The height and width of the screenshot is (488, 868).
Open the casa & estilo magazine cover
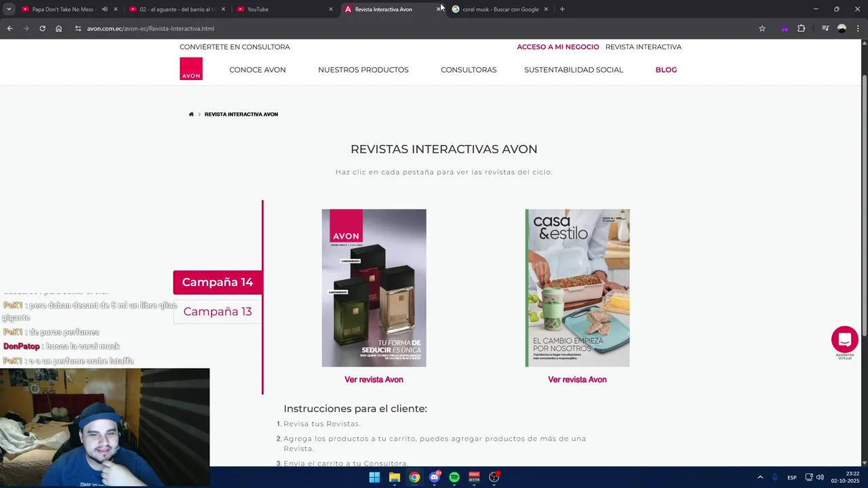coord(577,288)
